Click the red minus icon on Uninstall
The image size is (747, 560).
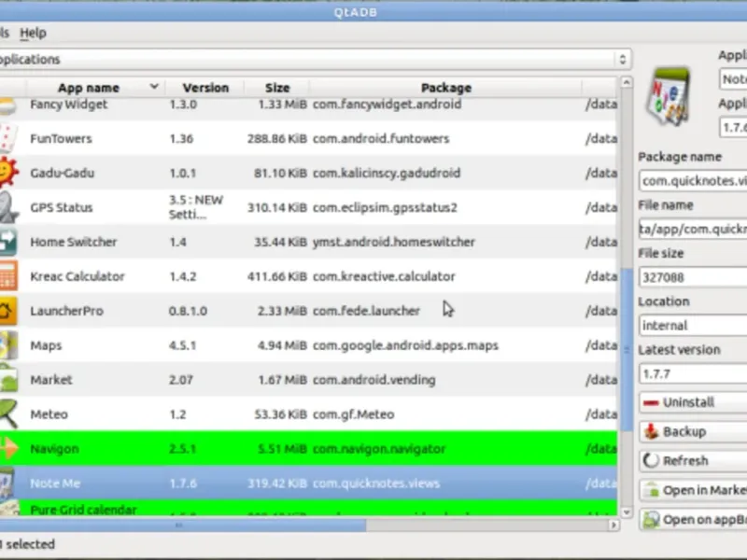[651, 403]
